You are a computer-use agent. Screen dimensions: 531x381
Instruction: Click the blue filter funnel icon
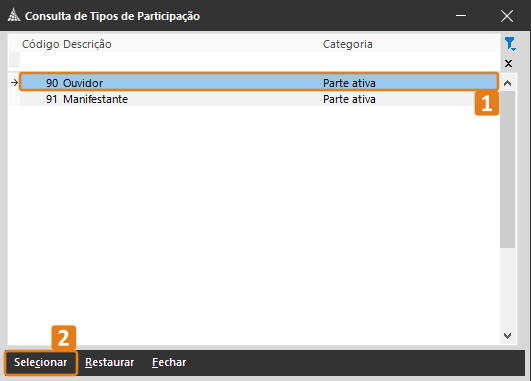(x=510, y=44)
